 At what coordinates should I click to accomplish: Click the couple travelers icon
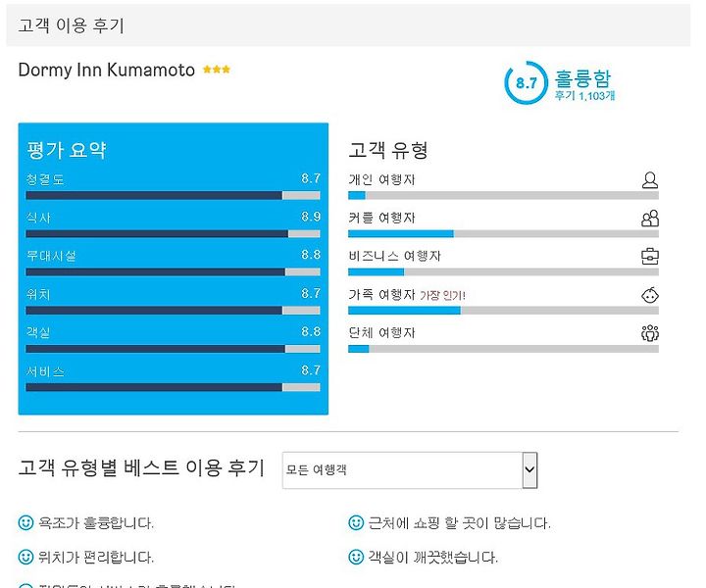[650, 219]
